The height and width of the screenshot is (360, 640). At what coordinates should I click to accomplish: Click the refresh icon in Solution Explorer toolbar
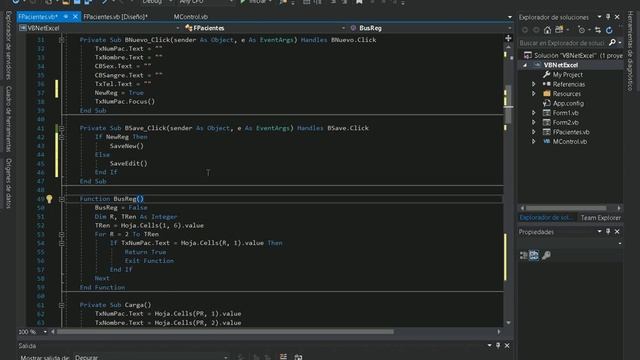coord(609,30)
